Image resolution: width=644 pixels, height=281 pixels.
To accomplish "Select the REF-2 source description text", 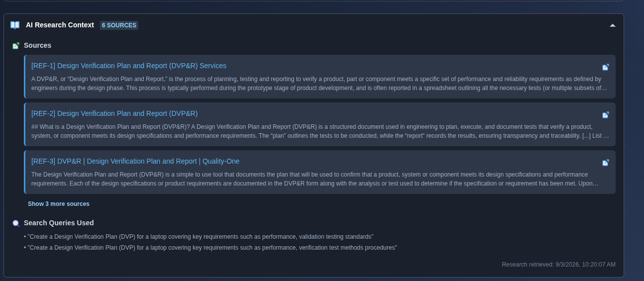I will tap(320, 131).
